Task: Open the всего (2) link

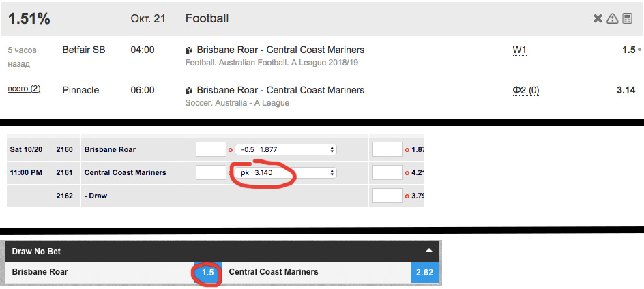Action: tap(25, 89)
